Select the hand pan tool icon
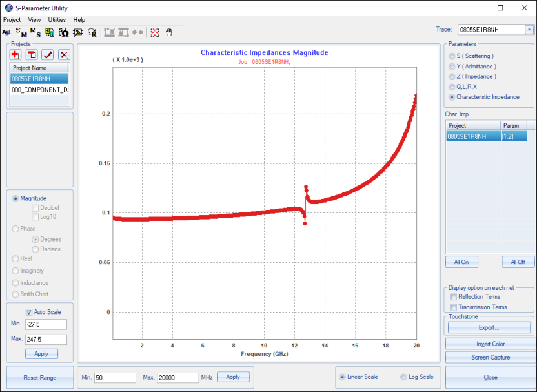 [169, 32]
